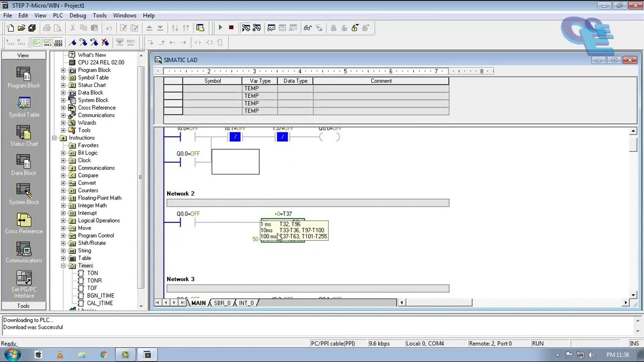
Task: Click the Print toolbar icon
Action: (x=47, y=28)
